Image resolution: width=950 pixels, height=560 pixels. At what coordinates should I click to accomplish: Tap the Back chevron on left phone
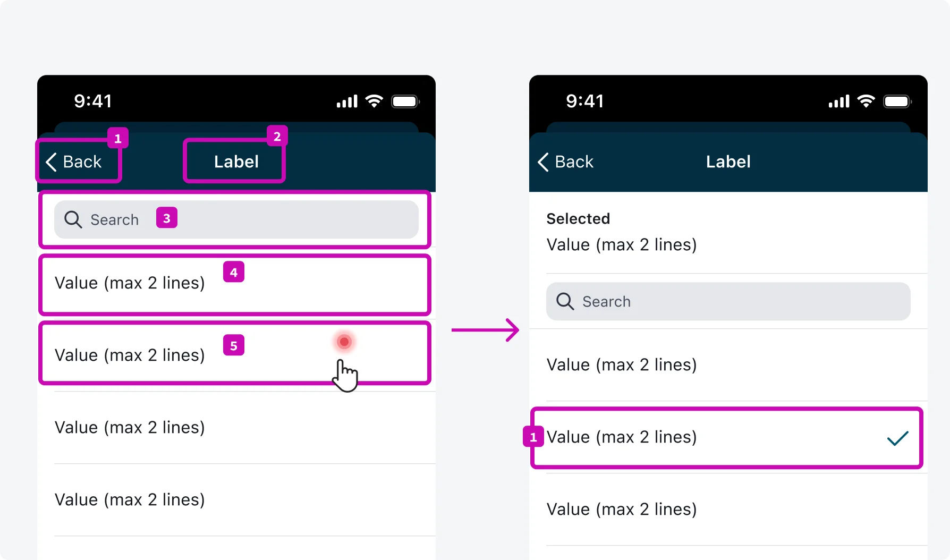[x=52, y=162]
